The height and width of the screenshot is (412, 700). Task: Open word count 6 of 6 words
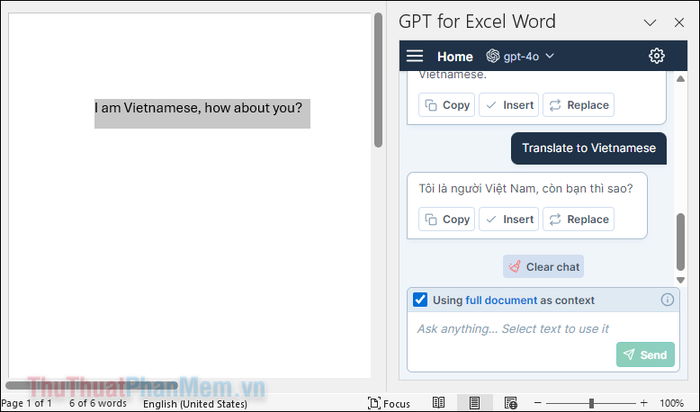[x=98, y=404]
